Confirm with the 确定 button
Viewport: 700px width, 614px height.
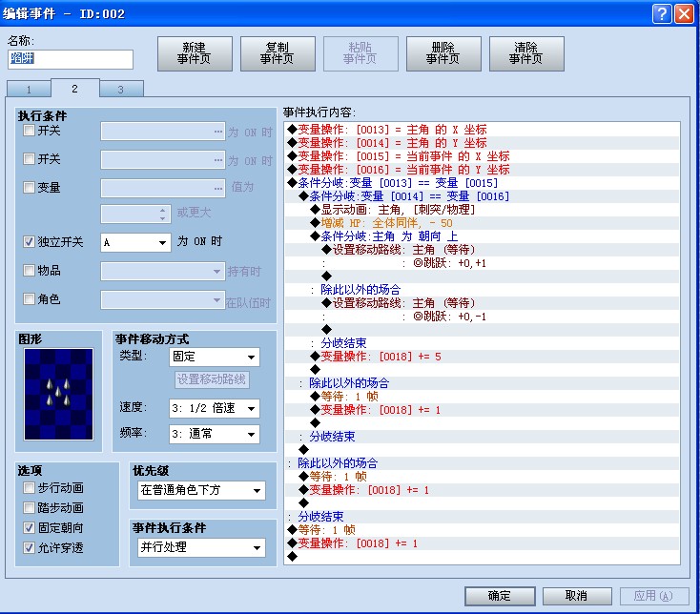500,596
